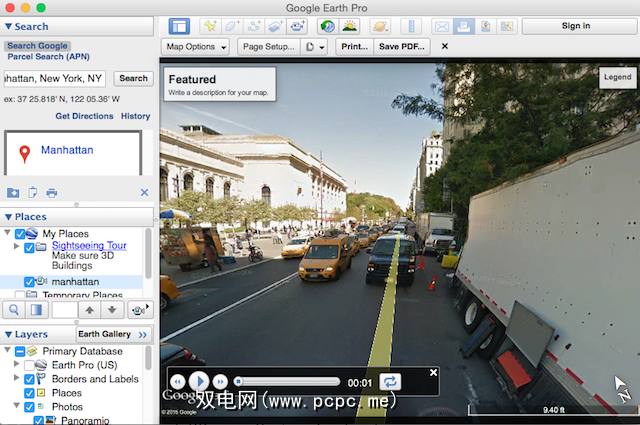Toggle the Borders and Labels layer checkbox
This screenshot has width=640, height=425.
29,379
